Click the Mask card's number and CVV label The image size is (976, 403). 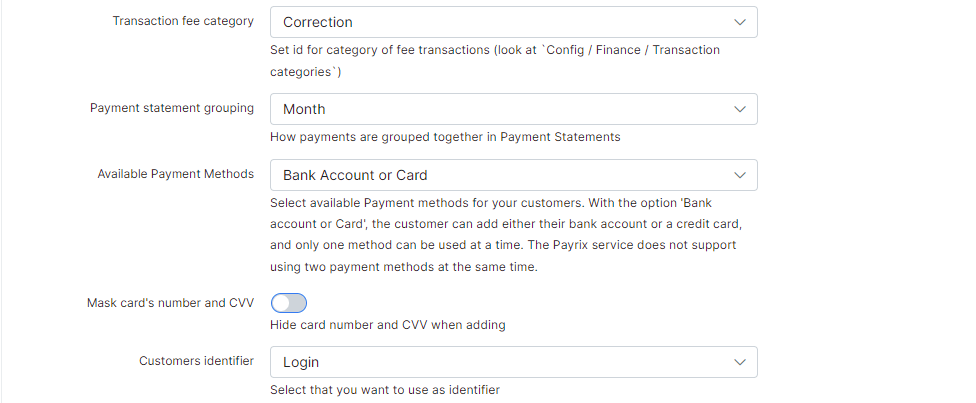(170, 303)
